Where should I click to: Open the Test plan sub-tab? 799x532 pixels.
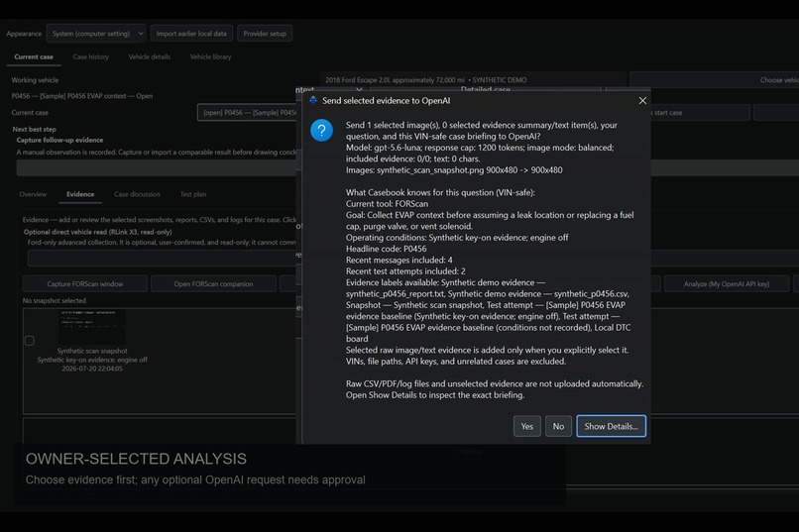coord(193,194)
